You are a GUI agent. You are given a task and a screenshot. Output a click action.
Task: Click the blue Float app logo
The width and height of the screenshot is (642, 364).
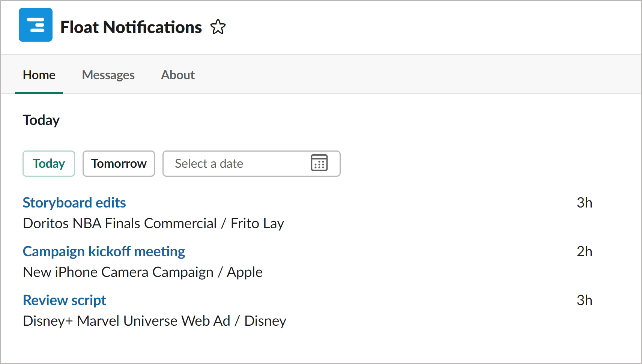coord(36,25)
